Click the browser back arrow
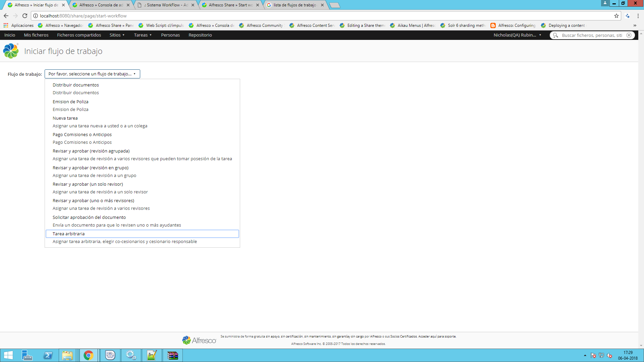 pyautogui.click(x=6, y=16)
